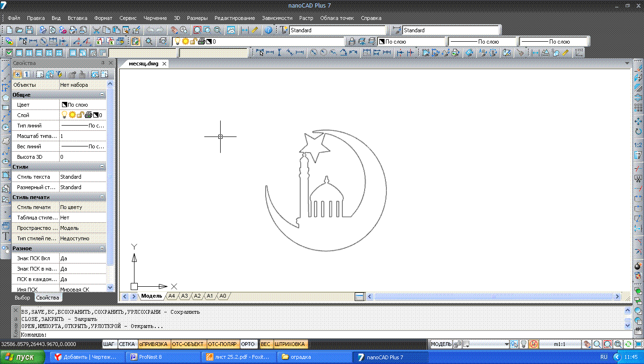This screenshot has height=364, width=644.
Task: Open the layer dropdown showing 0
Action: click(259, 41)
